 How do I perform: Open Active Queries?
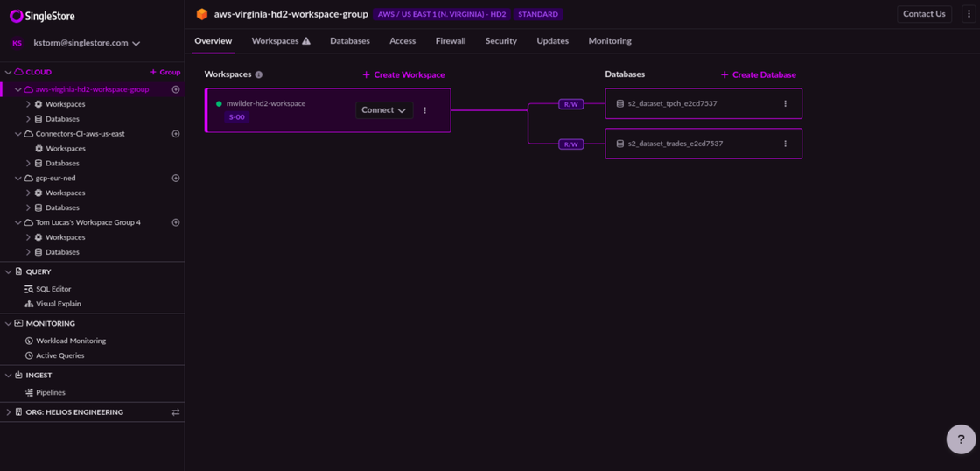[60, 355]
